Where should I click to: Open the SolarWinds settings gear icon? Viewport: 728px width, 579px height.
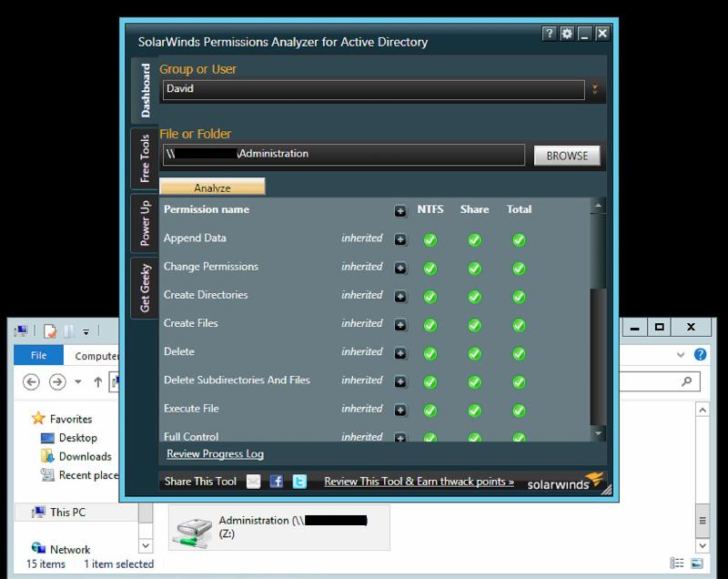pyautogui.click(x=566, y=34)
